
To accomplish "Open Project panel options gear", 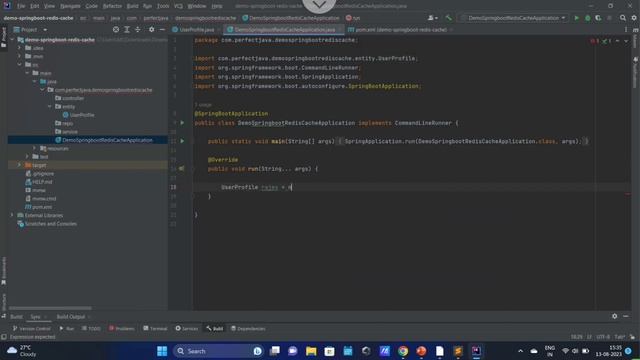I will coord(151,29).
